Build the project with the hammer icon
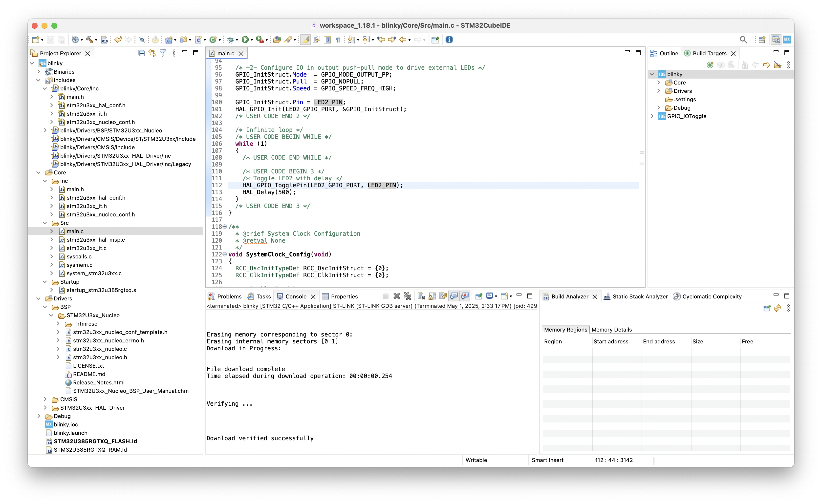This screenshot has height=504, width=822. click(89, 39)
